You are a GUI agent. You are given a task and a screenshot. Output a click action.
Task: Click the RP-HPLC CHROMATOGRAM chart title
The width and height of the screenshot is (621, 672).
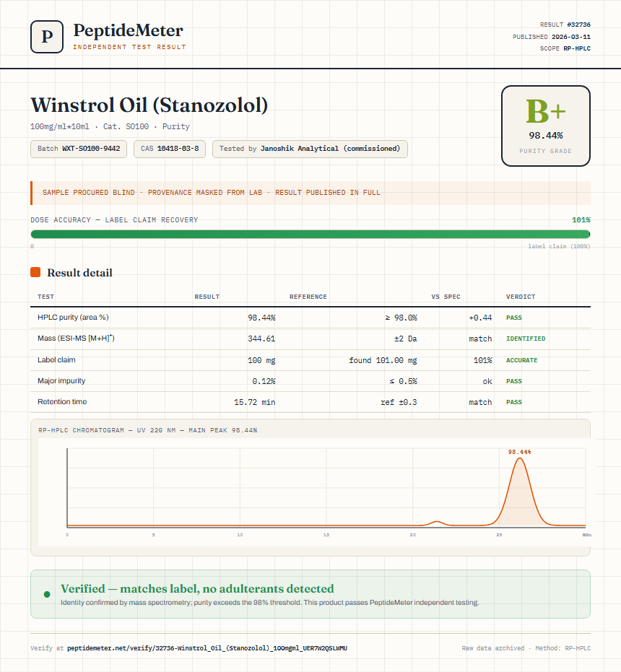[x=148, y=430]
